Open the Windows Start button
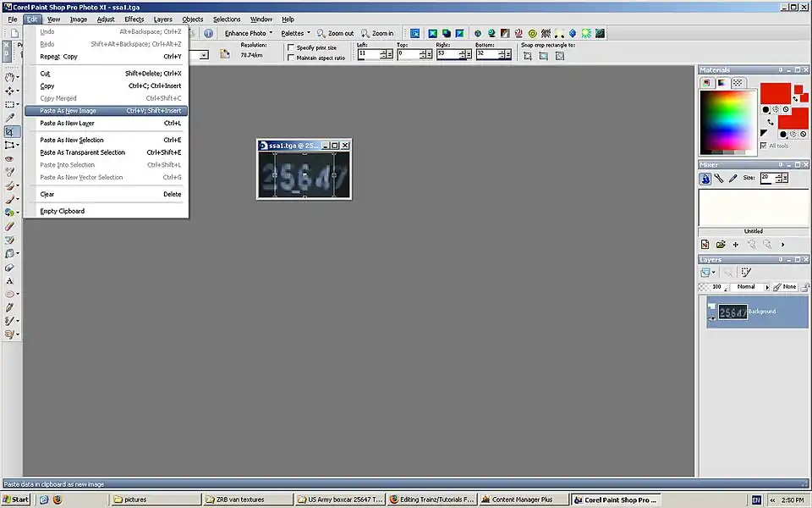Screen dimensions: 812x508 [x=16, y=500]
